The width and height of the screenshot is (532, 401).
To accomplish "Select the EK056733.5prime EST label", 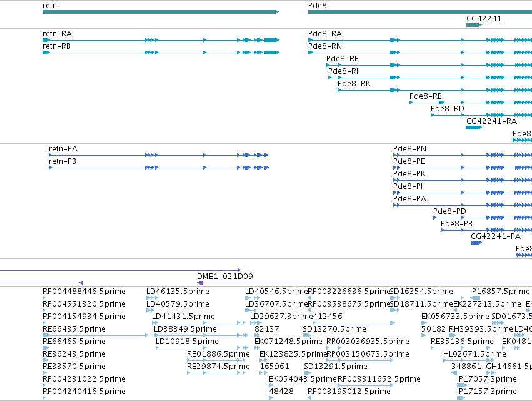I will point(455,317).
